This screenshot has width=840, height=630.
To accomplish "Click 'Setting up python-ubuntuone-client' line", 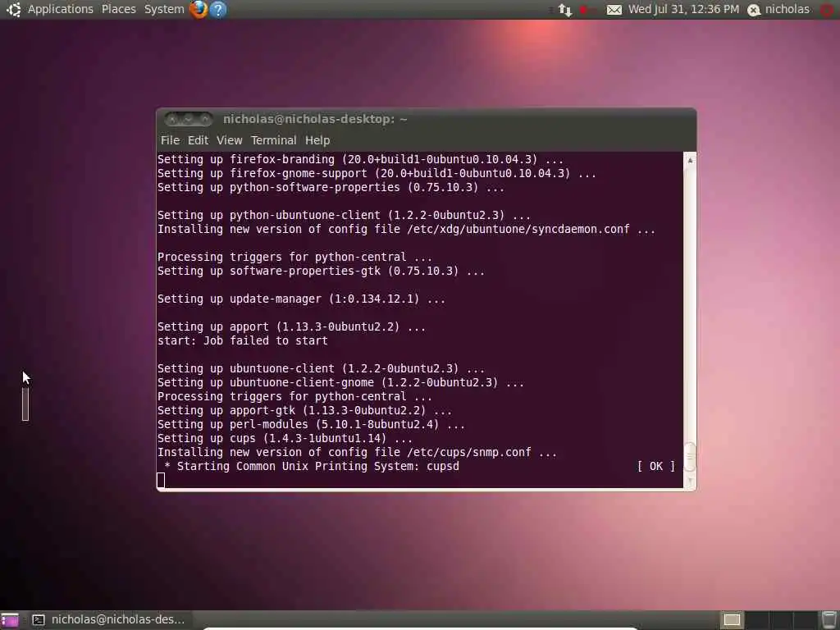I will click(344, 216).
